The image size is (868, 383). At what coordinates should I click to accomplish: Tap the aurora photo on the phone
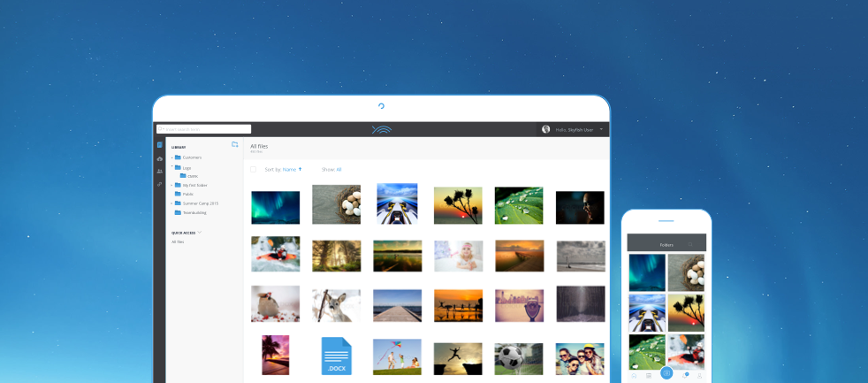click(647, 272)
